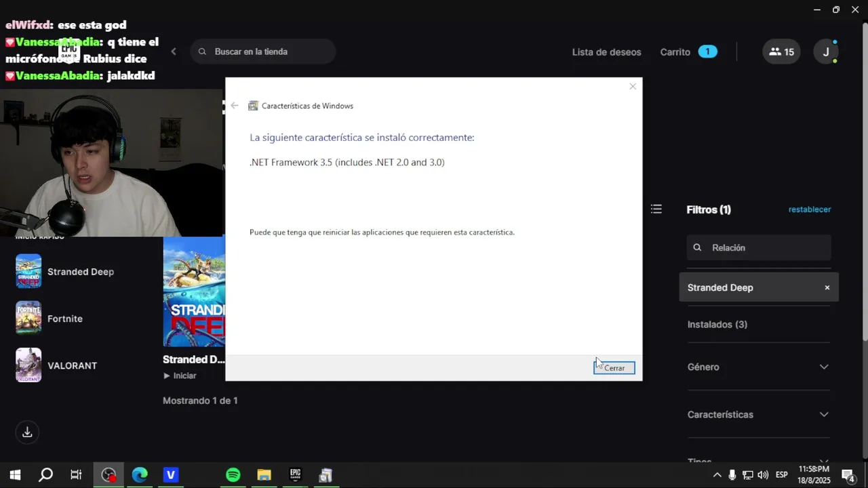This screenshot has height=488, width=868.
Task: Open Epic Games Launcher taskbar icon
Action: coord(295,475)
